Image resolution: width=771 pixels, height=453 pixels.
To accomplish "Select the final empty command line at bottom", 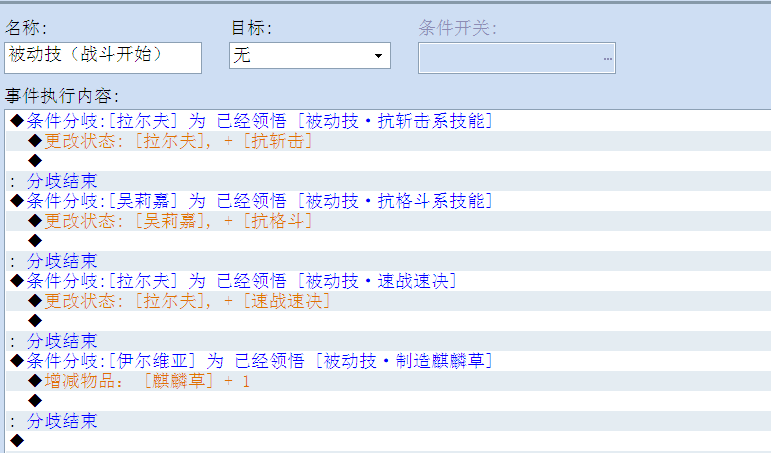I will (x=388, y=441).
